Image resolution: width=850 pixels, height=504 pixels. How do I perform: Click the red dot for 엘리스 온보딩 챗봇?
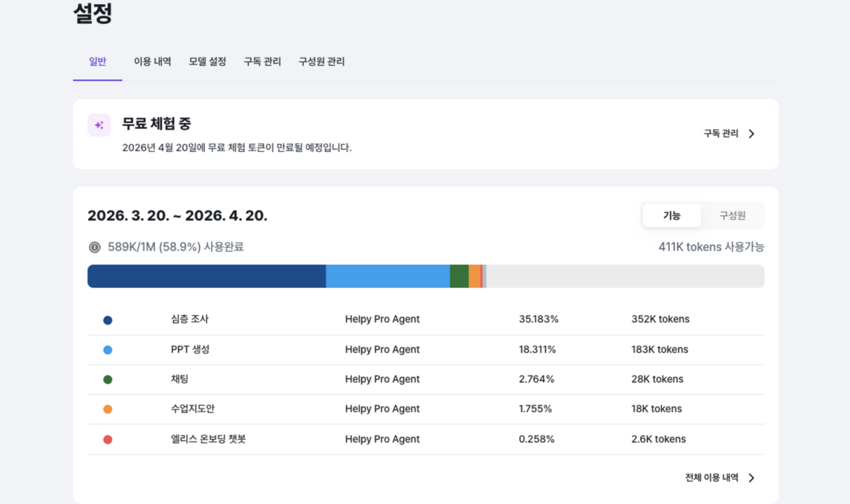pos(107,439)
